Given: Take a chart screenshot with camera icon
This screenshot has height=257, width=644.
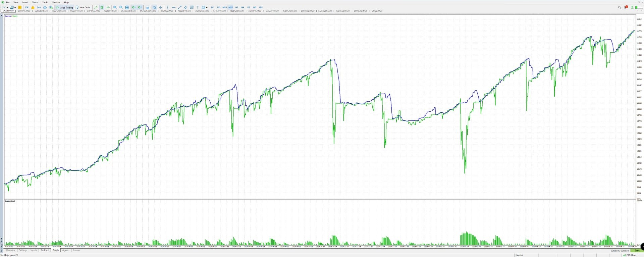Looking at the screenshot, I should pos(148,7).
